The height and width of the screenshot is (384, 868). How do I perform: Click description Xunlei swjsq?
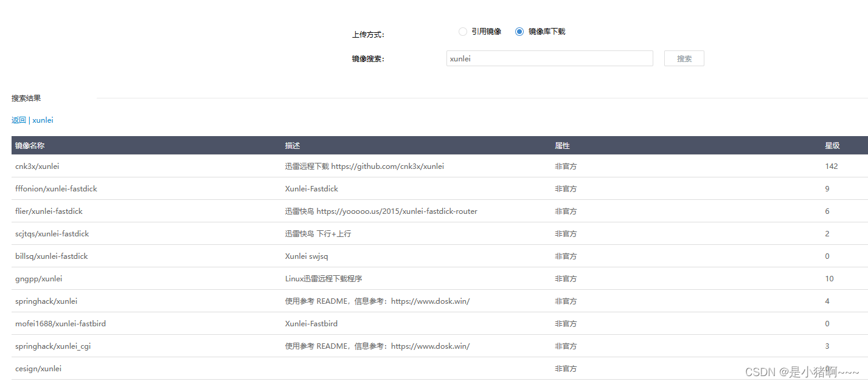(307, 256)
